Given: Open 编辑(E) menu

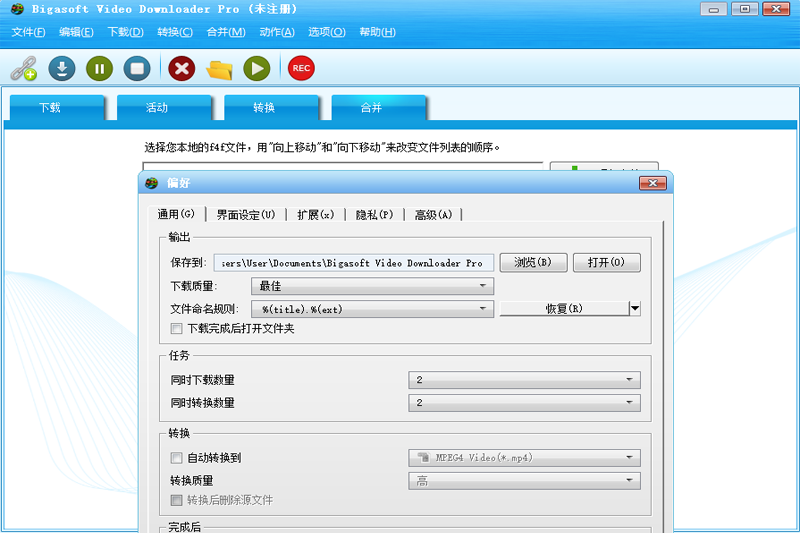Looking at the screenshot, I should pyautogui.click(x=76, y=32).
